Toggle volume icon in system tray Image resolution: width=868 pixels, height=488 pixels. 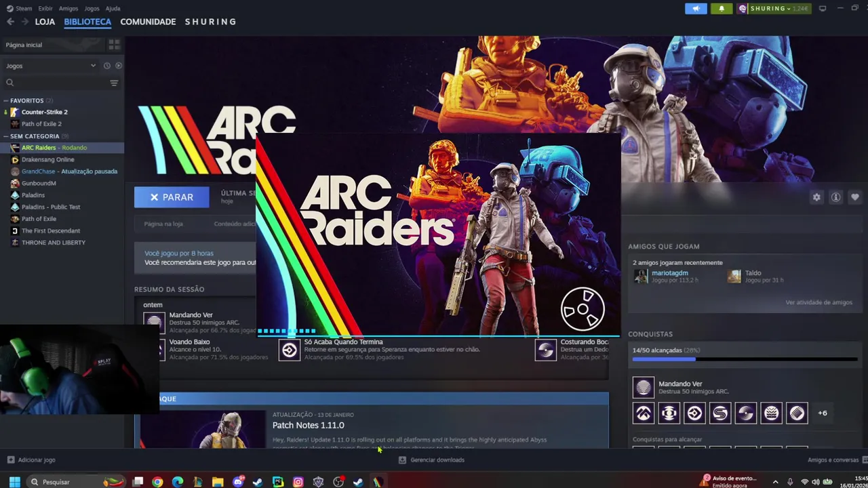(x=816, y=482)
